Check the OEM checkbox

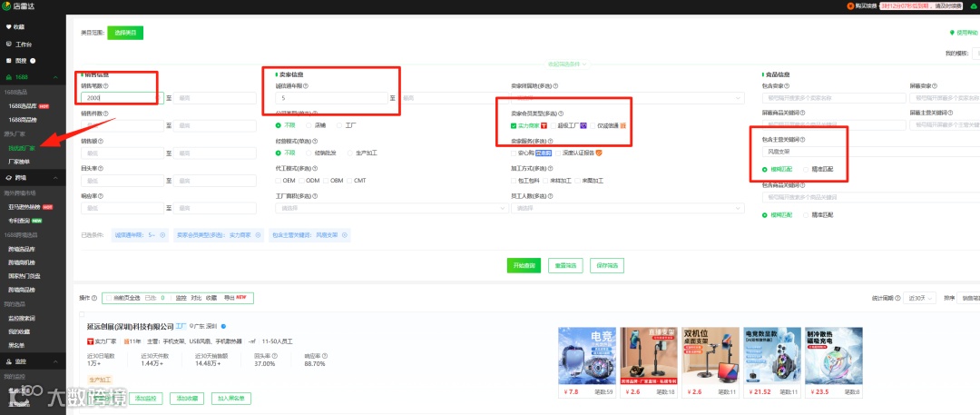(279, 181)
